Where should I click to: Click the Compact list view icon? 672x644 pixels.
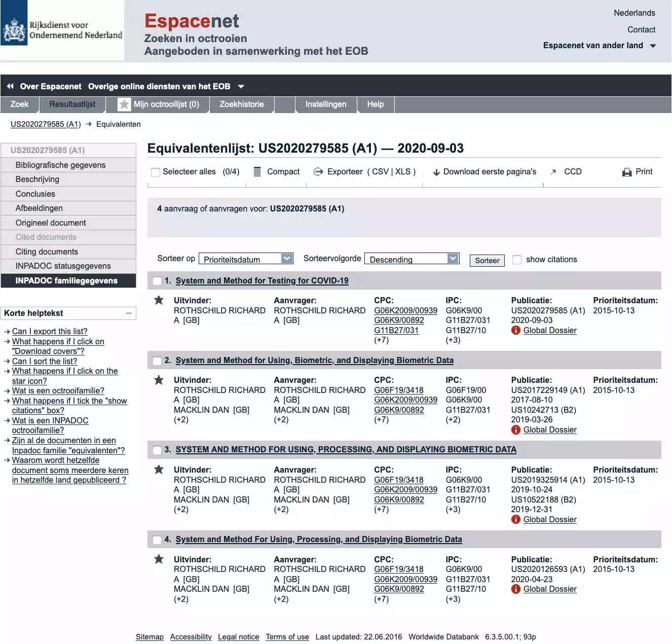(x=257, y=172)
